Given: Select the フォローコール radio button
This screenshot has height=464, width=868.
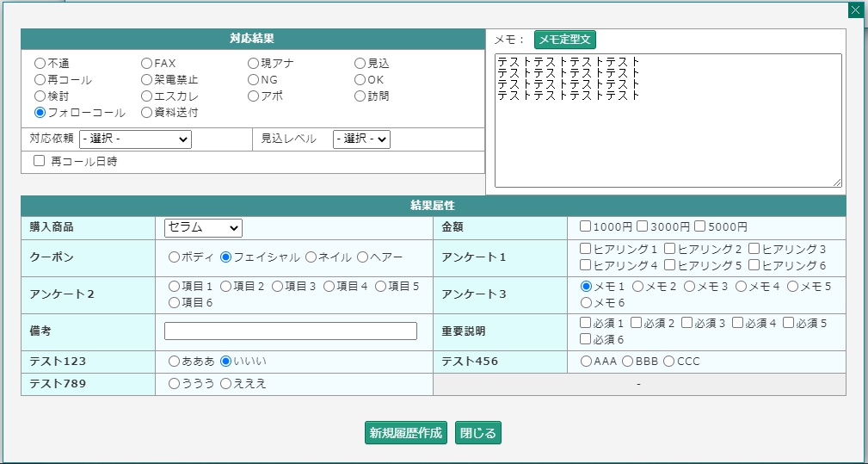Looking at the screenshot, I should 40,113.
